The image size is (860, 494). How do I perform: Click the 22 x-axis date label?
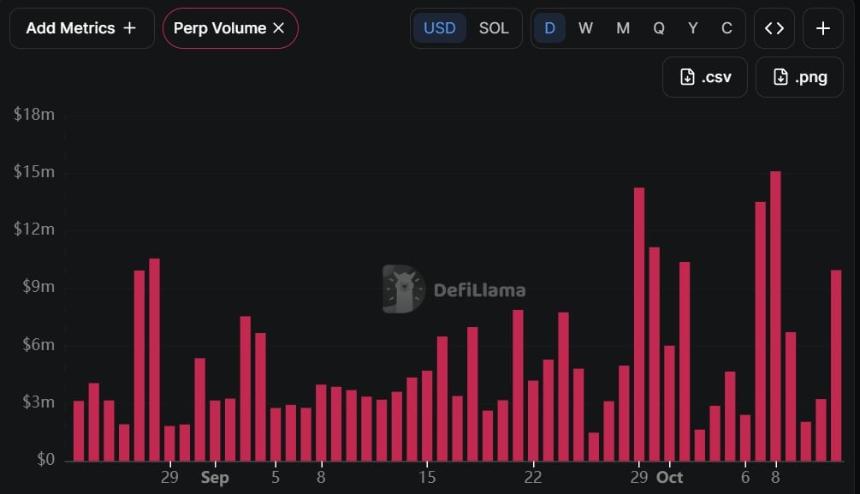tap(533, 478)
